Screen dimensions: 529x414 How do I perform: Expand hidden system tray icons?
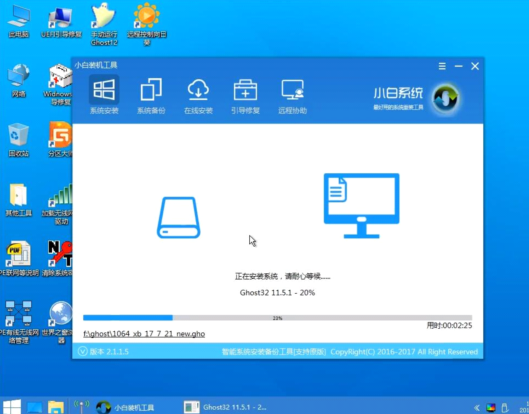click(477, 408)
